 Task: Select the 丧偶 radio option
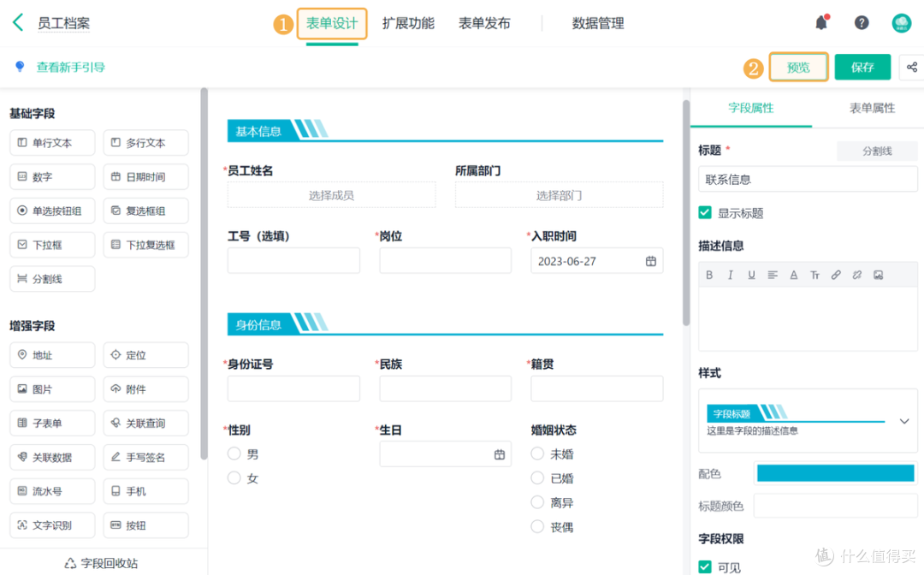click(x=536, y=527)
